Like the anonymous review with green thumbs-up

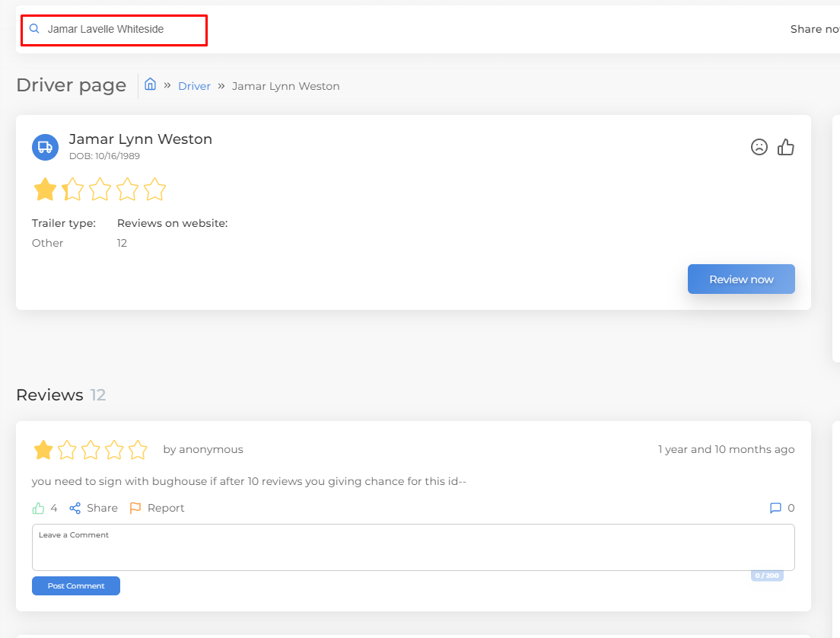coord(39,508)
